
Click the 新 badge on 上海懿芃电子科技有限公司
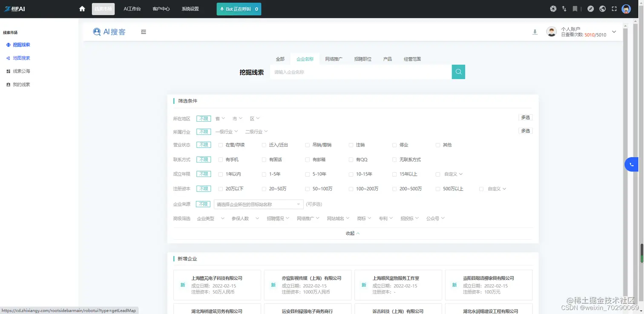183,285
